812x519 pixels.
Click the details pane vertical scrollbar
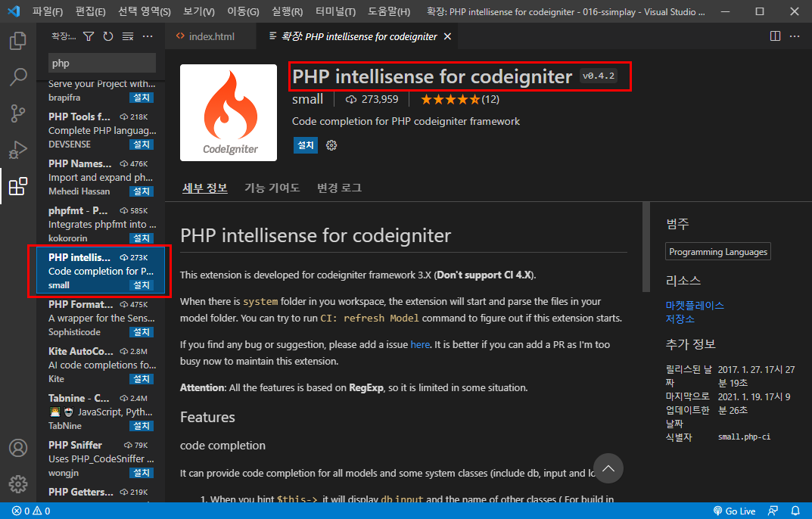[x=646, y=247]
